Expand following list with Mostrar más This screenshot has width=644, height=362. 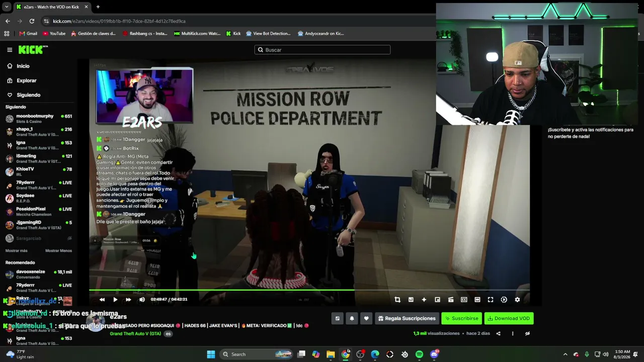(17, 251)
